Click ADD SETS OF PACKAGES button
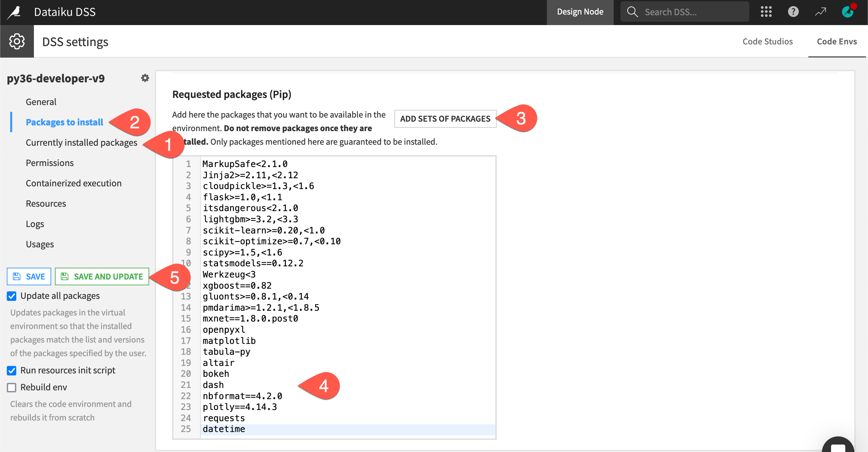 (445, 119)
